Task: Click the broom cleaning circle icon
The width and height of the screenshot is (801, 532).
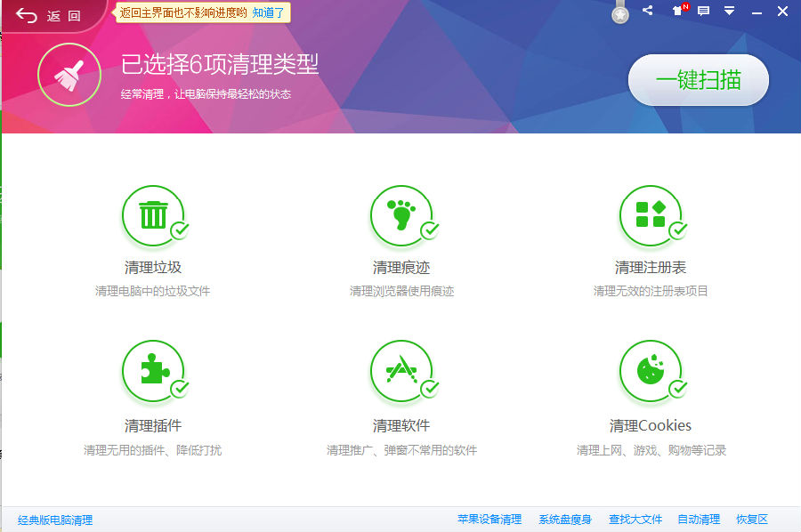Action: click(x=69, y=75)
